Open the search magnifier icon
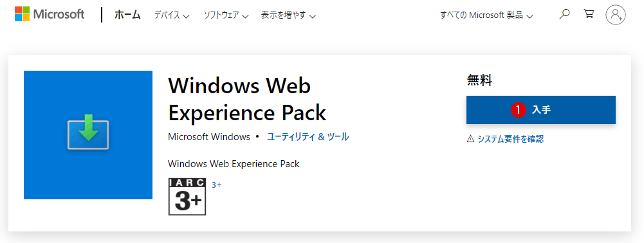 coord(565,14)
